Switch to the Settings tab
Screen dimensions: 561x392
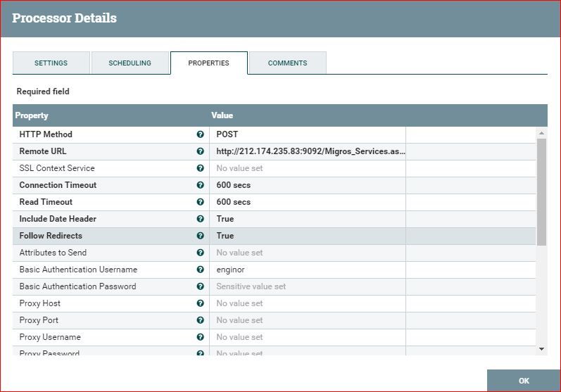pos(51,63)
